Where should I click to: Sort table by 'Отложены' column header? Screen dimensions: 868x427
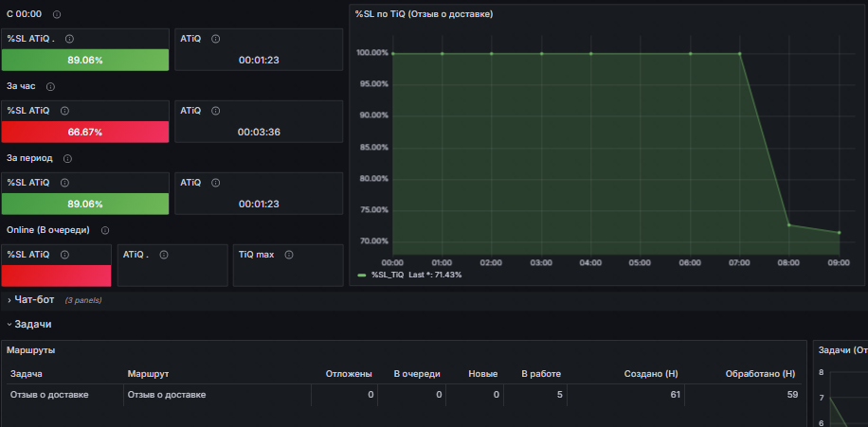tap(349, 375)
